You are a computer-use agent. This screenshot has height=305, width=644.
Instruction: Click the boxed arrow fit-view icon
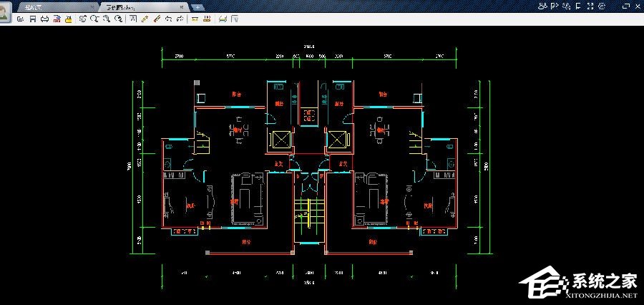133,19
